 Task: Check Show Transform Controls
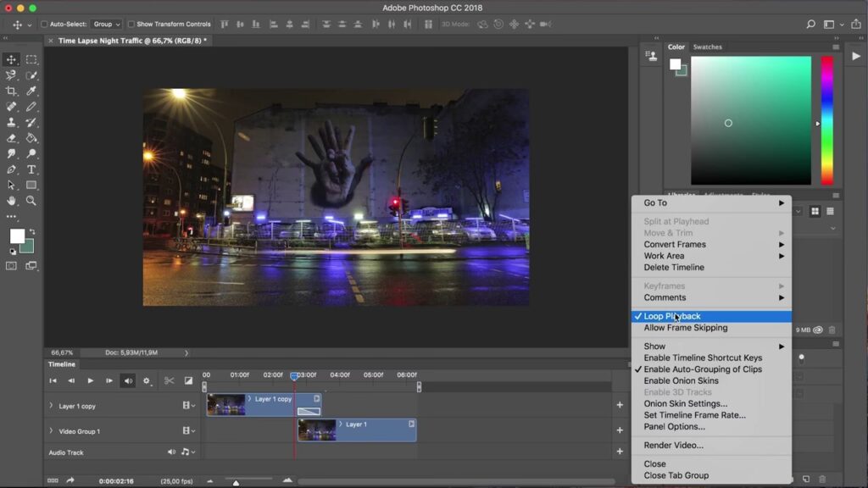tap(131, 25)
